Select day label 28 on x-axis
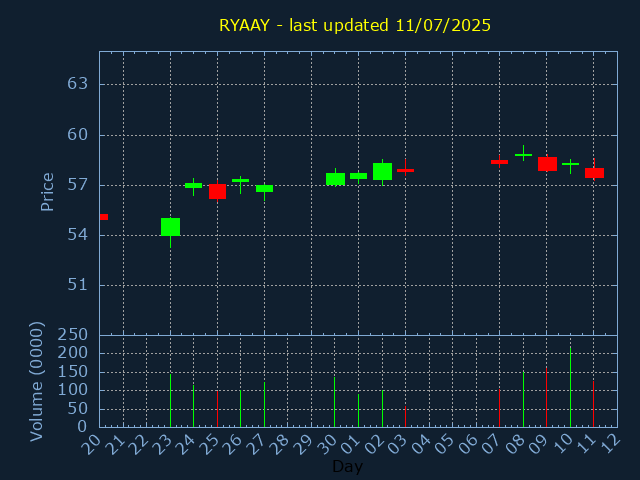Screen dimensions: 640x480 (279, 444)
